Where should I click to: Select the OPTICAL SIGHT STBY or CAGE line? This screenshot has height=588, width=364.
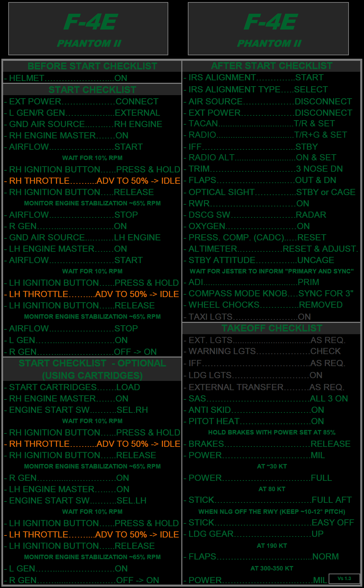tap(271, 192)
